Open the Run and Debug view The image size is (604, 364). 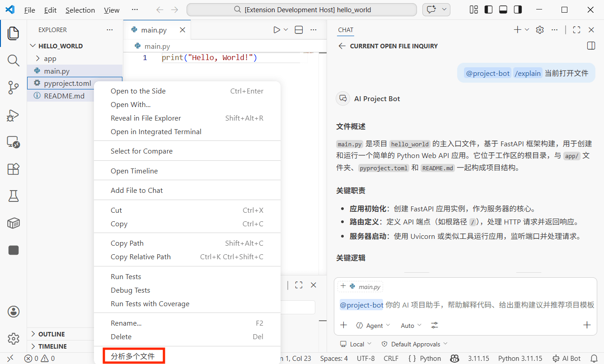click(x=13, y=115)
